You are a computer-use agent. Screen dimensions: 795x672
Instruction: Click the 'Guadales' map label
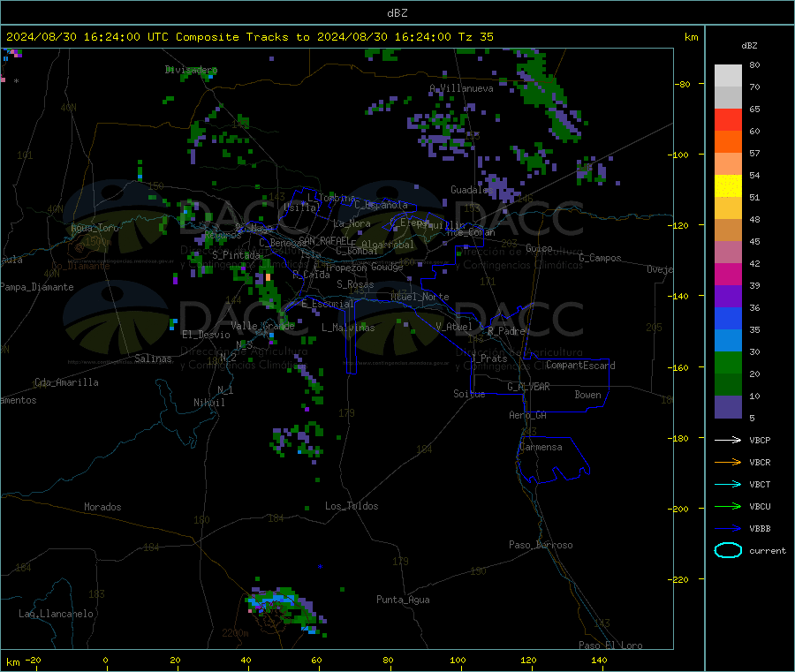click(472, 190)
